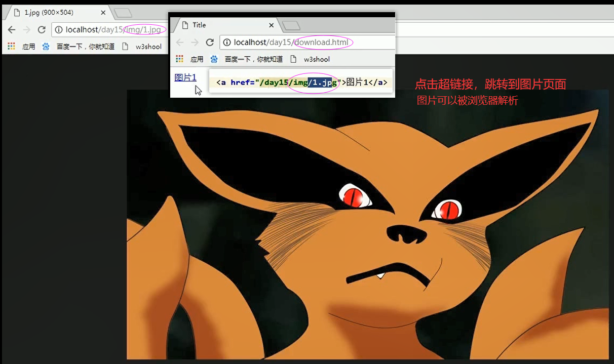The image size is (614, 364).
Task: Click the href code text "/day15/img/1.jpg"
Action: point(298,83)
